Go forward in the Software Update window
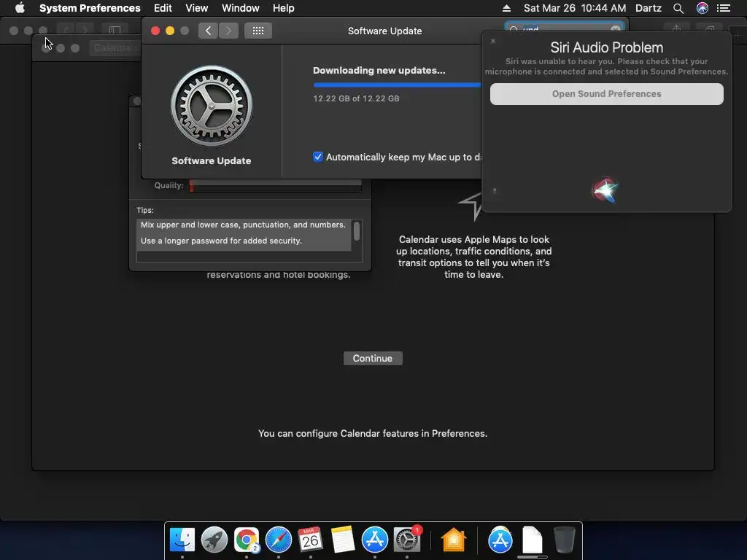This screenshot has width=747, height=560. tap(228, 31)
